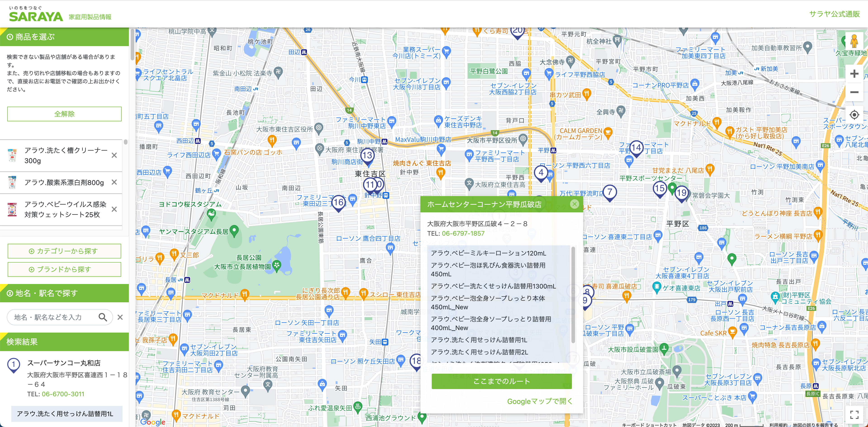Close the コーナン平野瓜破店 info popup
This screenshot has height=427, width=868.
click(x=575, y=204)
